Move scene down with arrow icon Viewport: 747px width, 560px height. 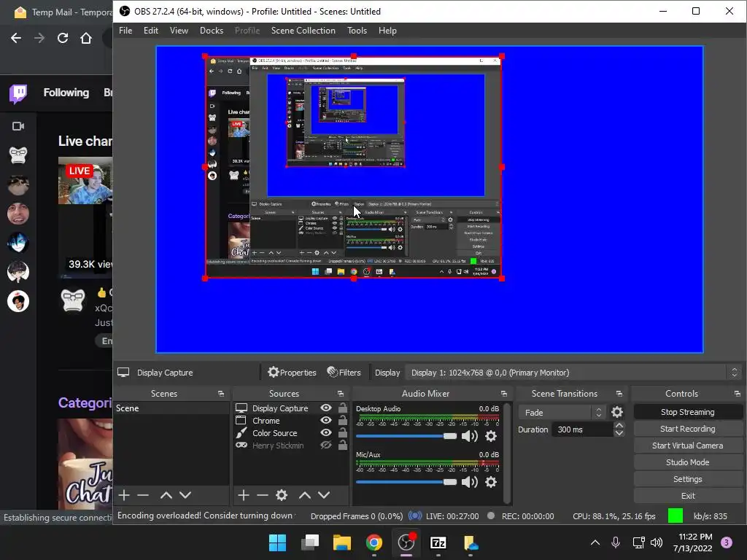185,495
